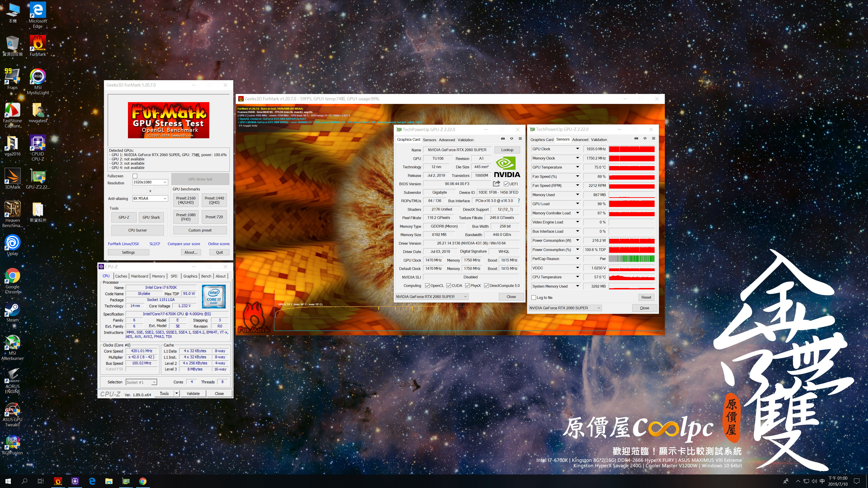Expand the GPU Temperature sensor dropdown

click(578, 167)
